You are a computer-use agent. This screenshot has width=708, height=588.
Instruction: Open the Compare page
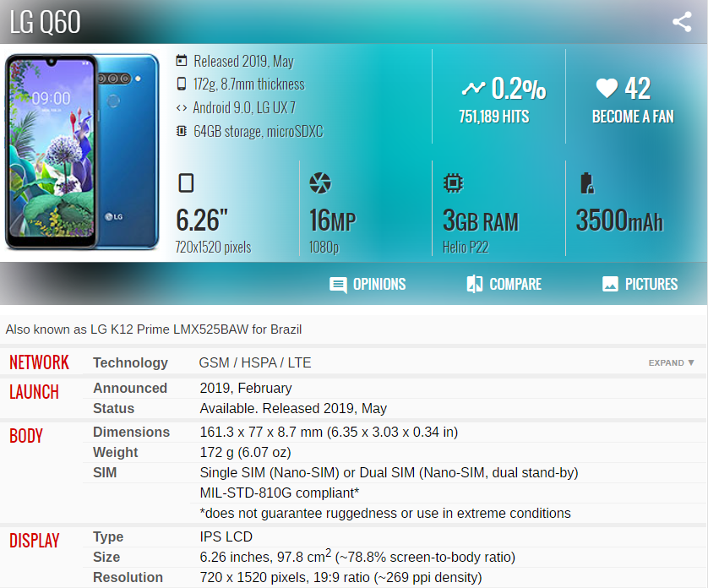(504, 284)
